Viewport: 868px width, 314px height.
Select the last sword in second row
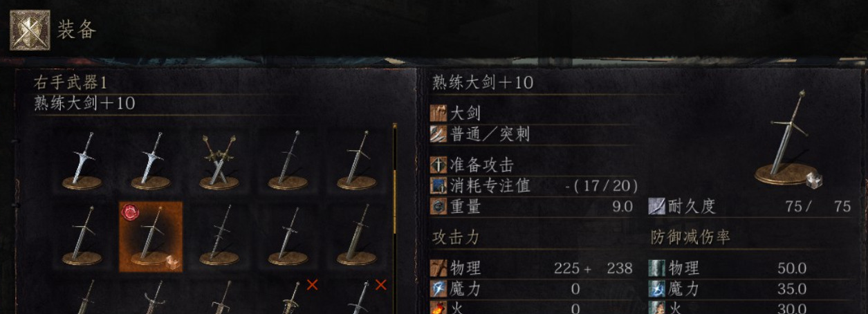[356, 237]
